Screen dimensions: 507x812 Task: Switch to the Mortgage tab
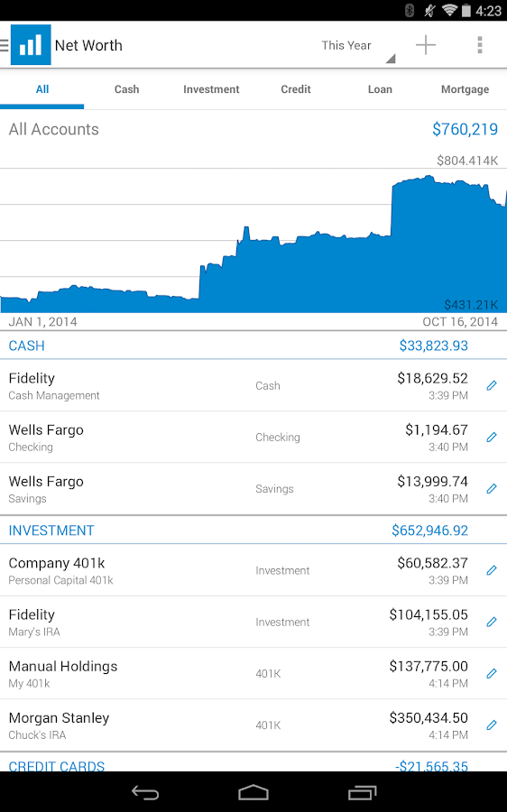pyautogui.click(x=465, y=89)
